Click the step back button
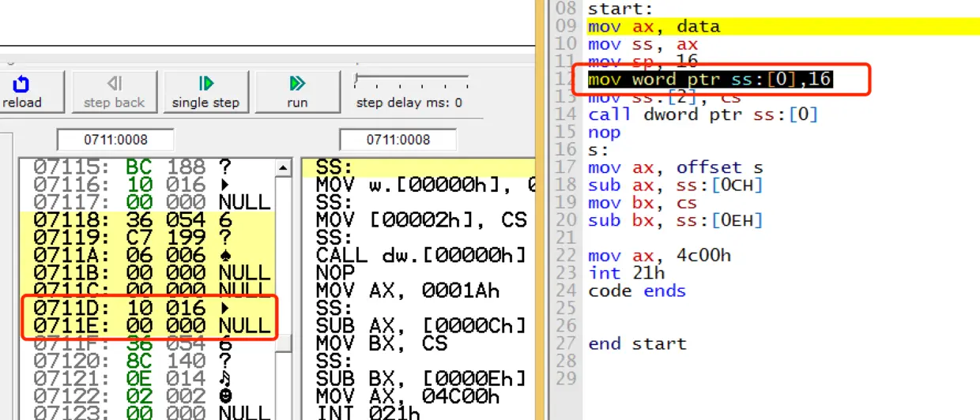The width and height of the screenshot is (980, 420). 115,92
